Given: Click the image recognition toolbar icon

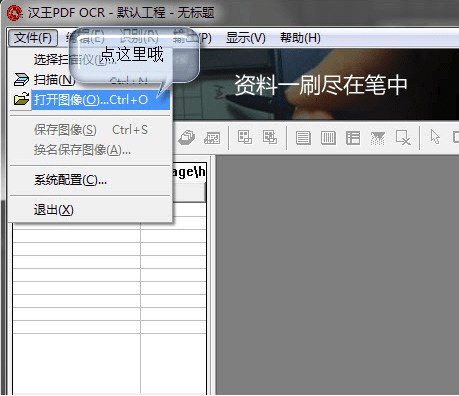Looking at the screenshot, I should [x=212, y=137].
